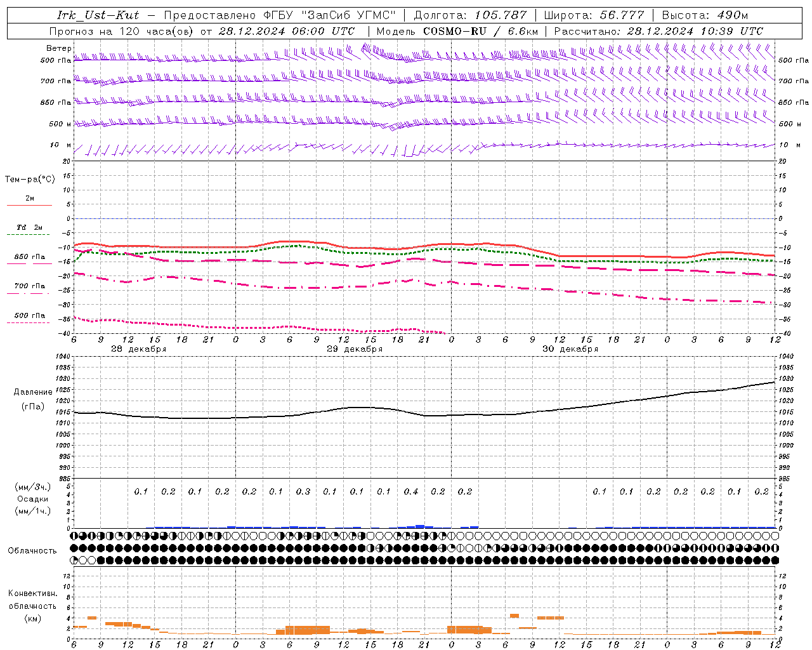Click the "Ветер" wind panel label
This screenshot has height=650, width=812.
coord(59,48)
